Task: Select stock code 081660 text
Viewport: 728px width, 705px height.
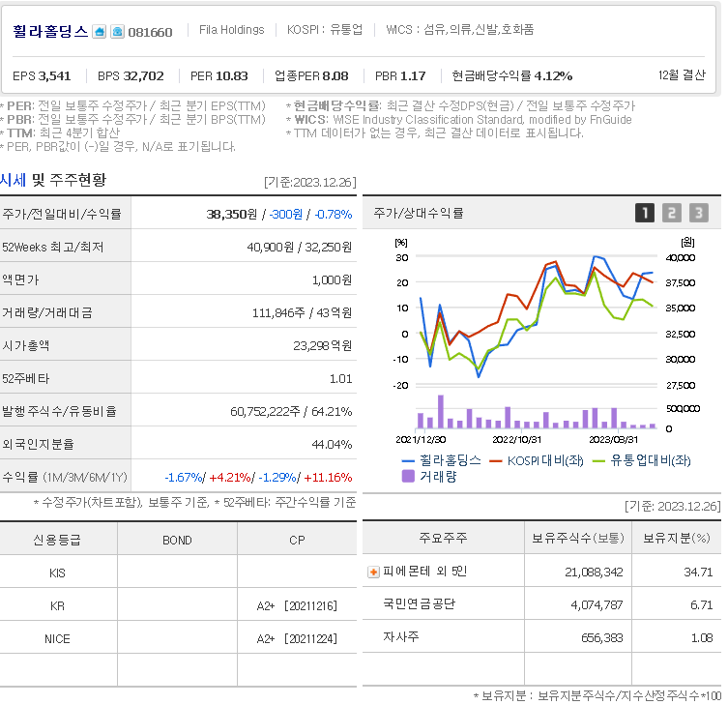Action: tap(150, 32)
